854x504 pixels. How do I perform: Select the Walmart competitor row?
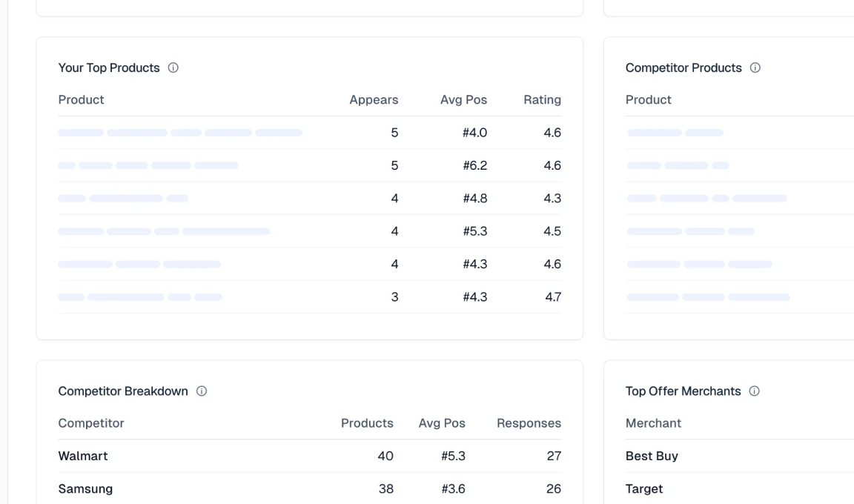tap(222, 456)
